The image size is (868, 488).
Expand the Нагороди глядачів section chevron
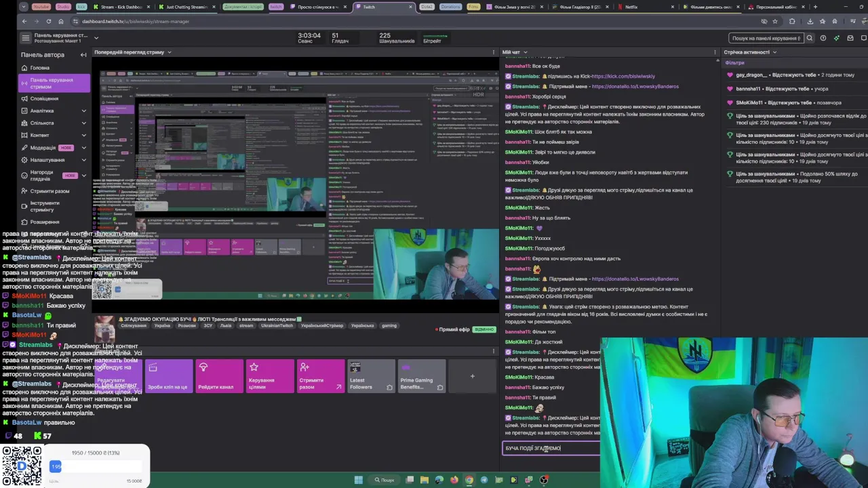click(84, 175)
